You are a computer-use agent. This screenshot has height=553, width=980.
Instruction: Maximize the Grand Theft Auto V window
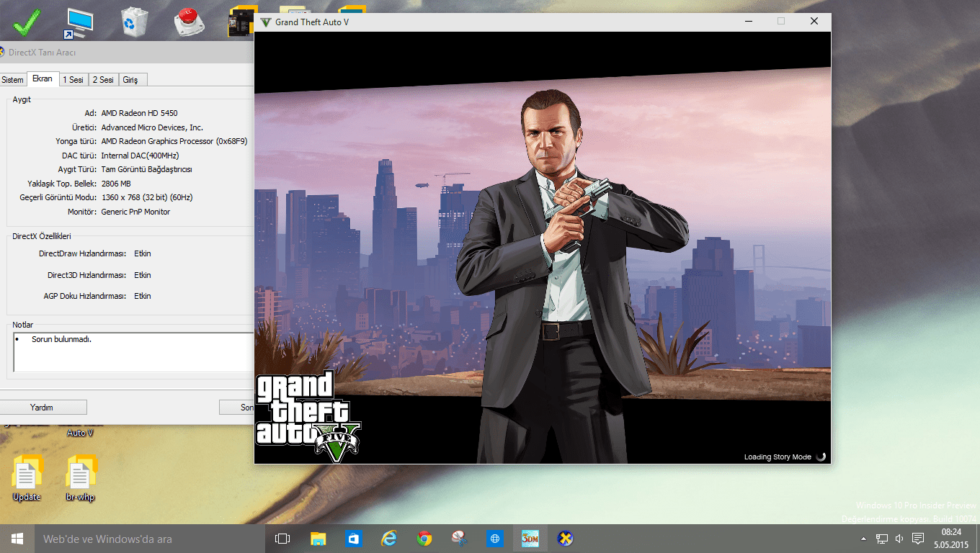point(780,22)
